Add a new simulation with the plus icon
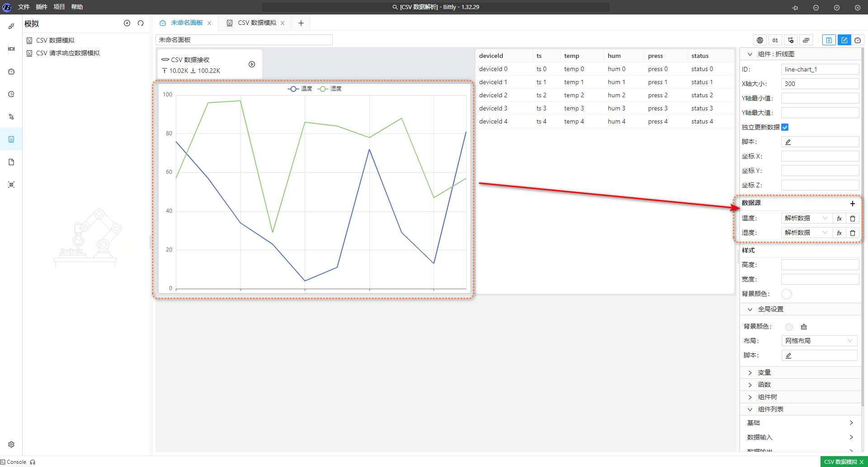This screenshot has height=467, width=868. coord(127,23)
